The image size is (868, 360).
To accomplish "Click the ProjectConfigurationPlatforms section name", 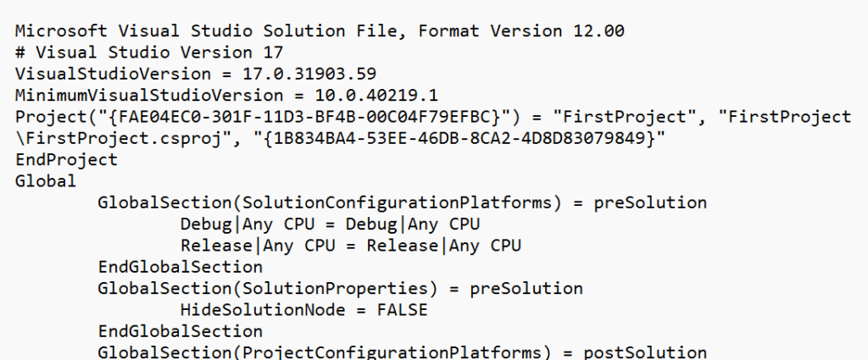I will [392, 353].
